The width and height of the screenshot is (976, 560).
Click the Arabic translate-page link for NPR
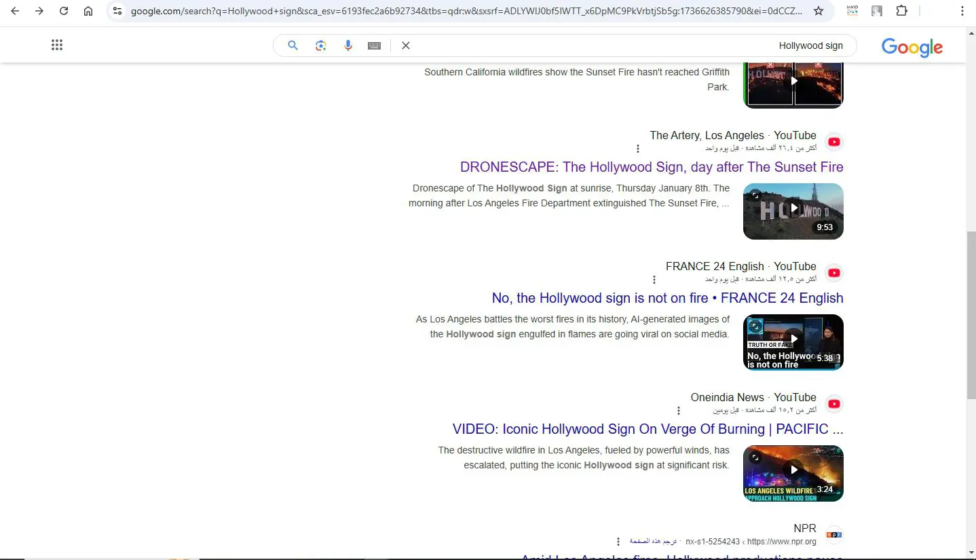pyautogui.click(x=653, y=542)
